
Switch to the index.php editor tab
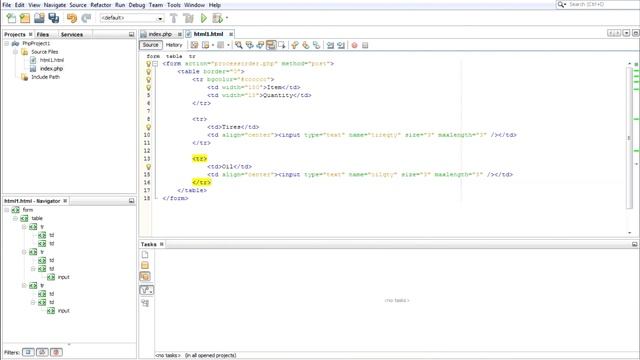click(x=160, y=34)
